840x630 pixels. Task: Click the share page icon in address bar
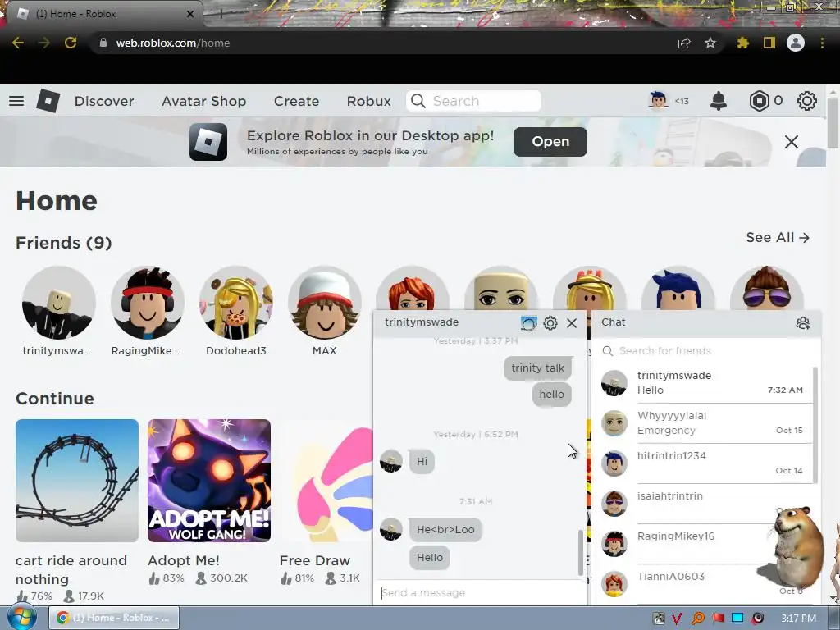tap(684, 43)
